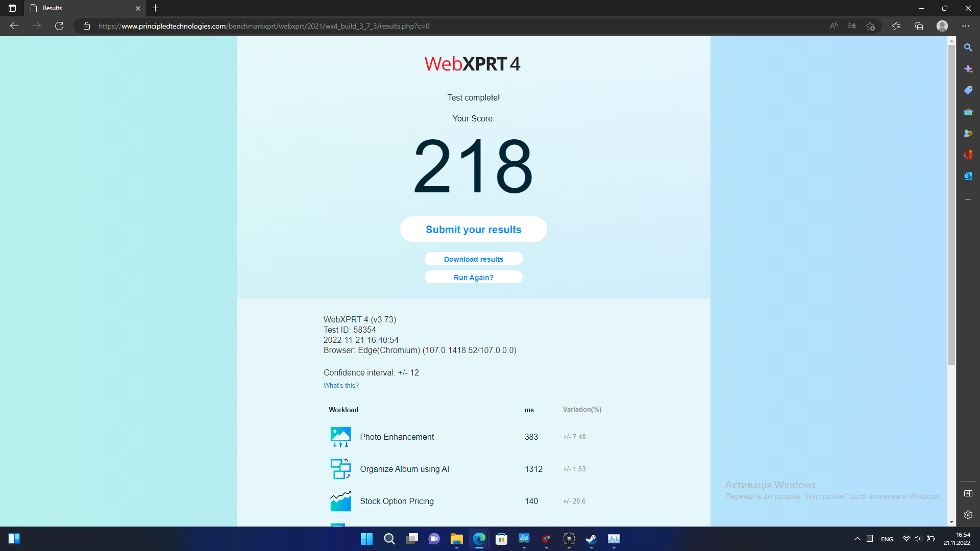Open sidebar settings gear
Screen dimensions: 980x551
968,515
